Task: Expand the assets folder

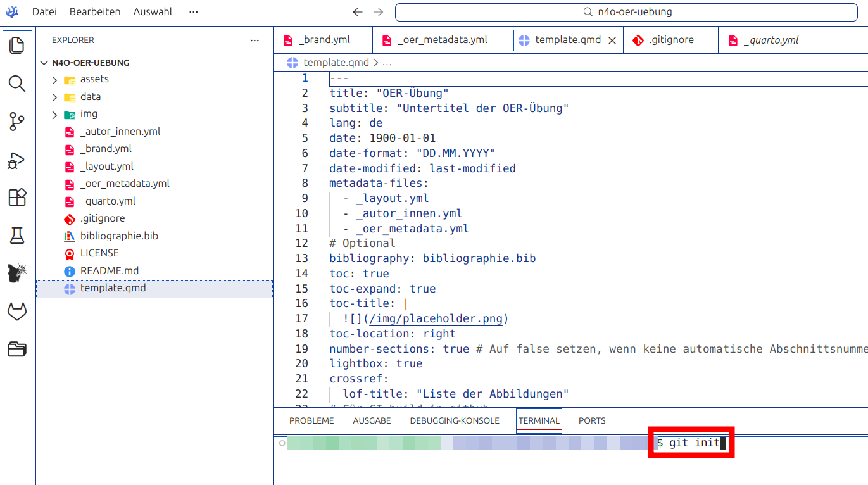Action: (x=94, y=79)
